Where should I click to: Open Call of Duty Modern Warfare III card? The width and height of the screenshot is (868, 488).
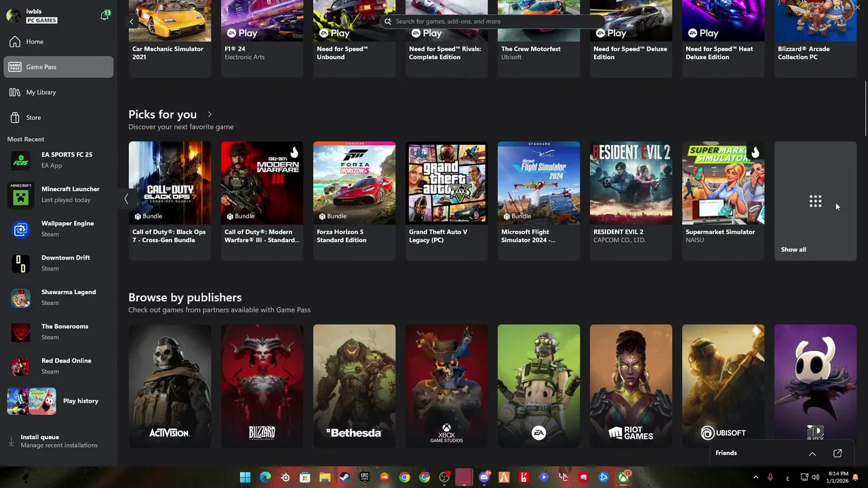(262, 201)
